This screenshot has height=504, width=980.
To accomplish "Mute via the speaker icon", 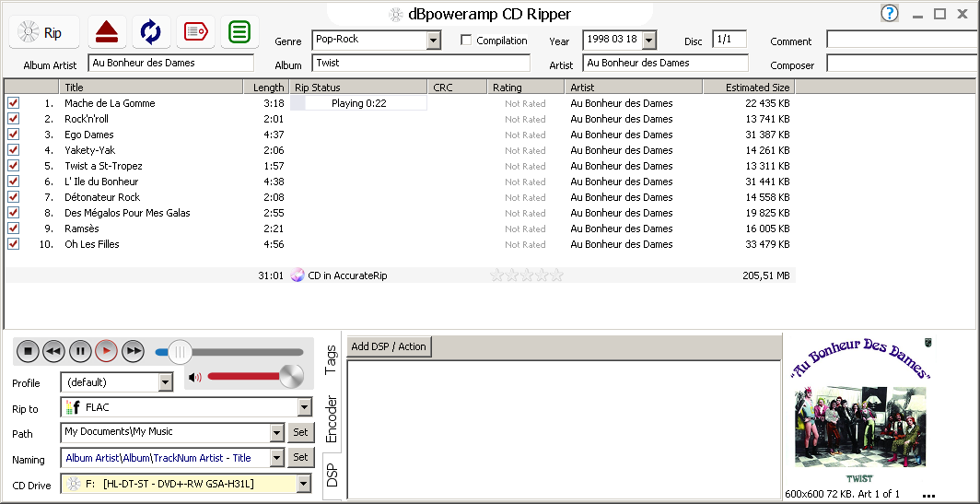I will coord(195,377).
